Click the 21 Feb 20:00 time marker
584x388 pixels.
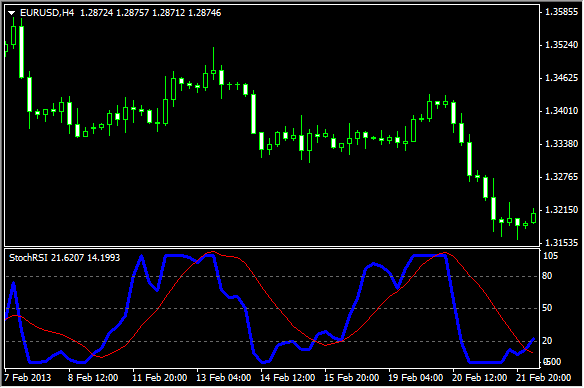coord(543,378)
